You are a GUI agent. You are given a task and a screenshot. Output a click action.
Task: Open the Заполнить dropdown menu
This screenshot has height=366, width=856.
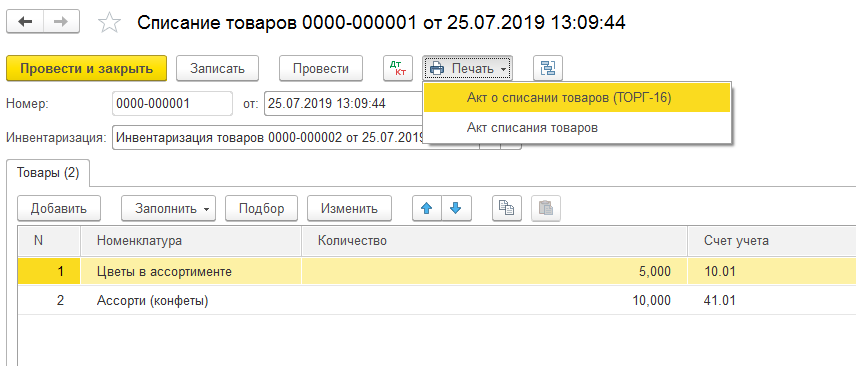(168, 208)
